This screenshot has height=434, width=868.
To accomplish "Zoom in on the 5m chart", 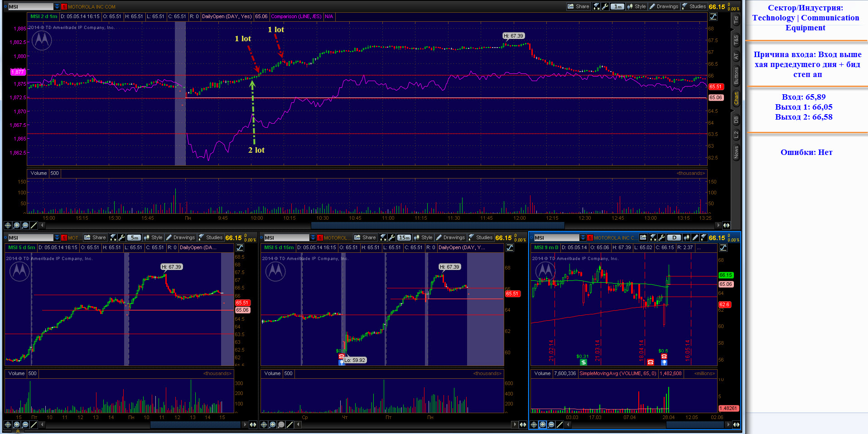I will point(17,424).
